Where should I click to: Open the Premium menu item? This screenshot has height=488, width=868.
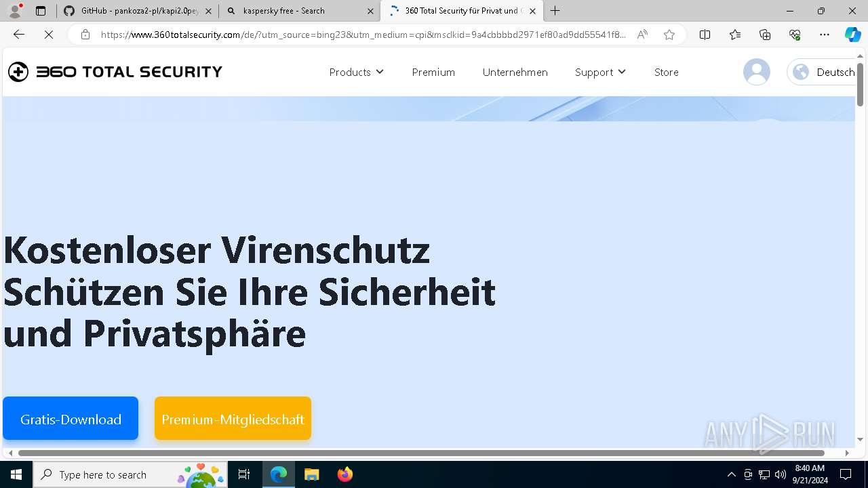point(433,72)
